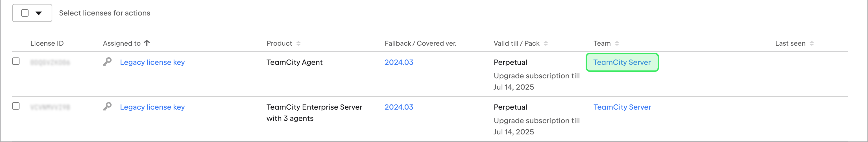Viewport: 868px width, 142px height.
Task: Sort by Team column arrows
Action: click(x=617, y=43)
